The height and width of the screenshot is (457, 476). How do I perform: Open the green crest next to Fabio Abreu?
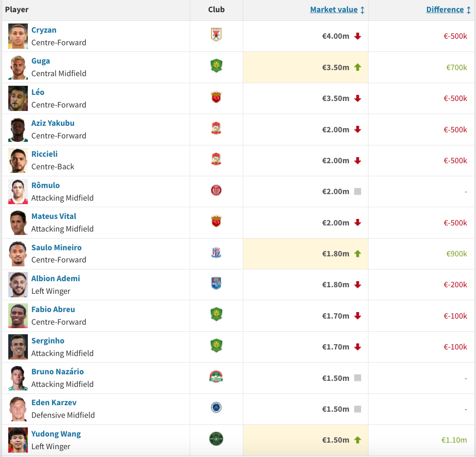pos(216,315)
